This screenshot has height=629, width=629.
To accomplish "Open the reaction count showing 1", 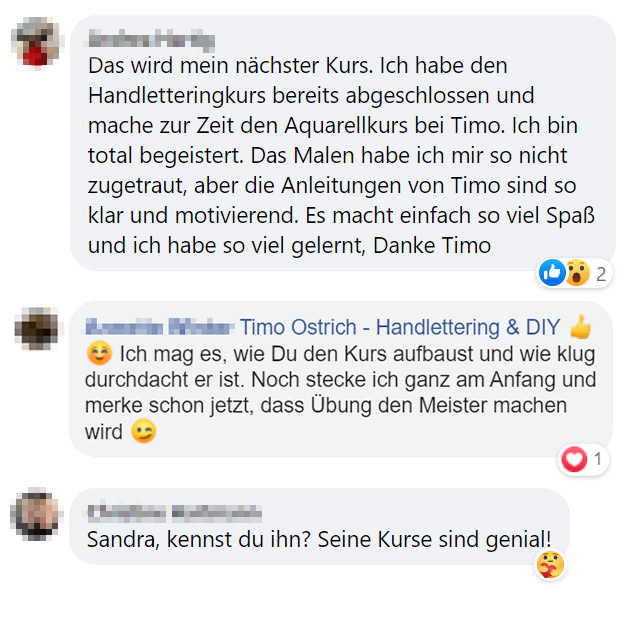I will coord(598,459).
